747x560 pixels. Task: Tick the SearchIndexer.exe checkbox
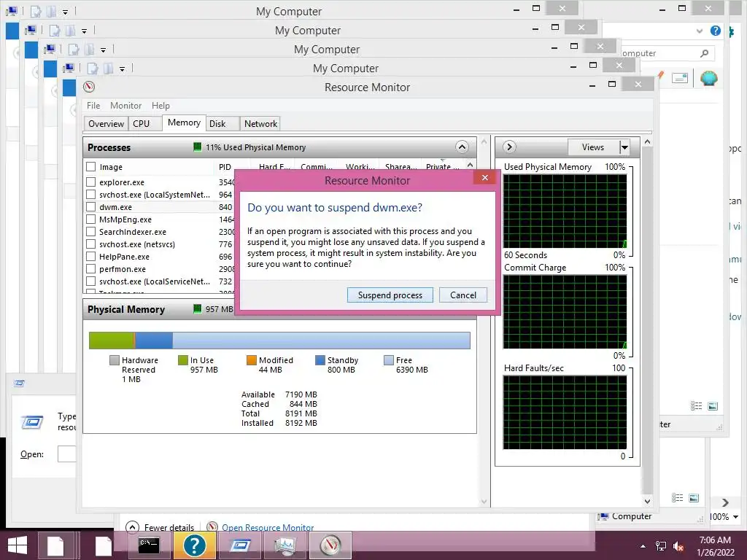90,231
